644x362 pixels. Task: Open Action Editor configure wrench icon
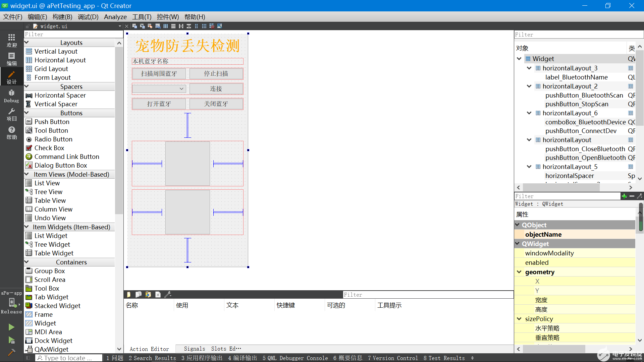168,294
